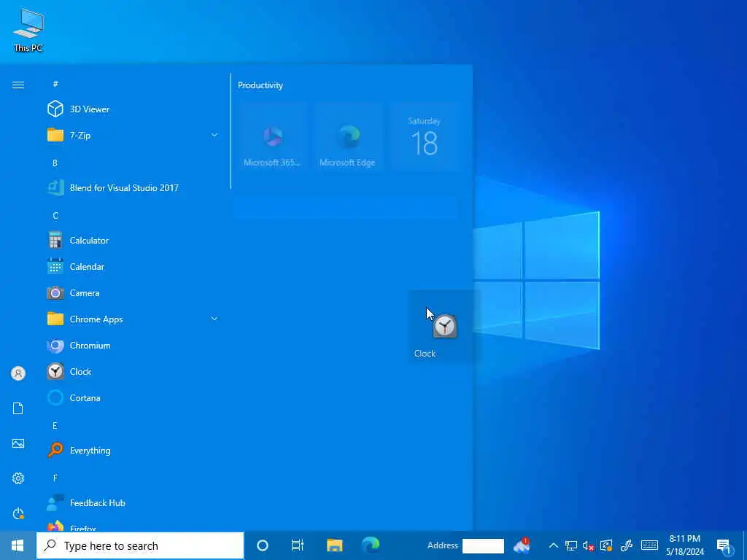This screenshot has width=747, height=560.
Task: Click the muted volume icon in tray
Action: coord(589,545)
